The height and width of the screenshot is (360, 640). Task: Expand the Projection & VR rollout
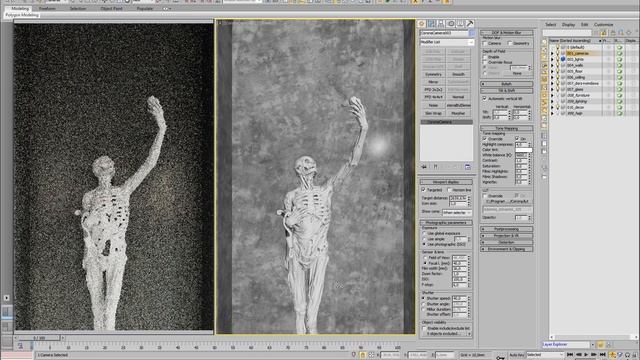pos(507,236)
